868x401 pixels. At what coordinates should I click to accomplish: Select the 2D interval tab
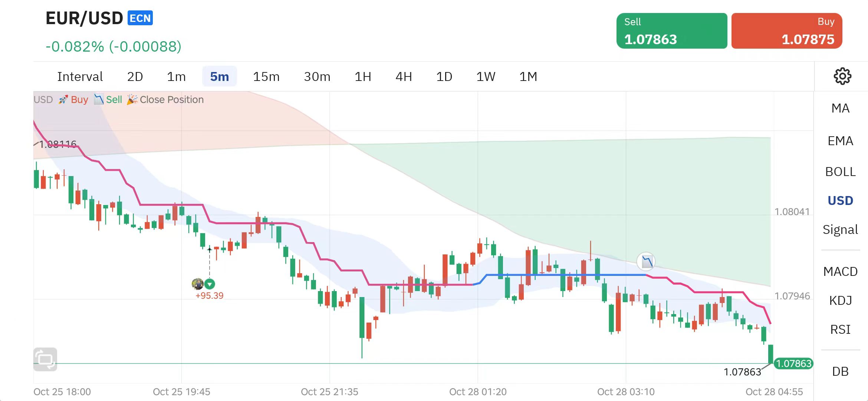(135, 77)
